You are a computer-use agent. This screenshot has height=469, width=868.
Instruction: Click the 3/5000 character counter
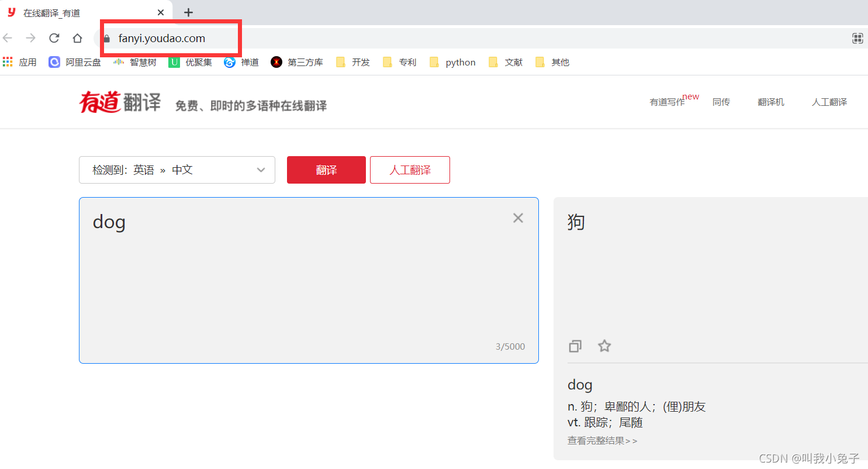pos(510,347)
